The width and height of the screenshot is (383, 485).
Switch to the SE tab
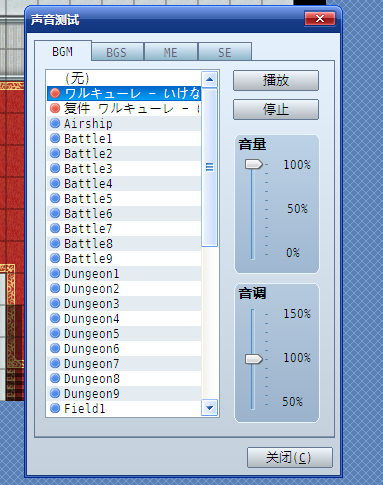click(x=225, y=52)
